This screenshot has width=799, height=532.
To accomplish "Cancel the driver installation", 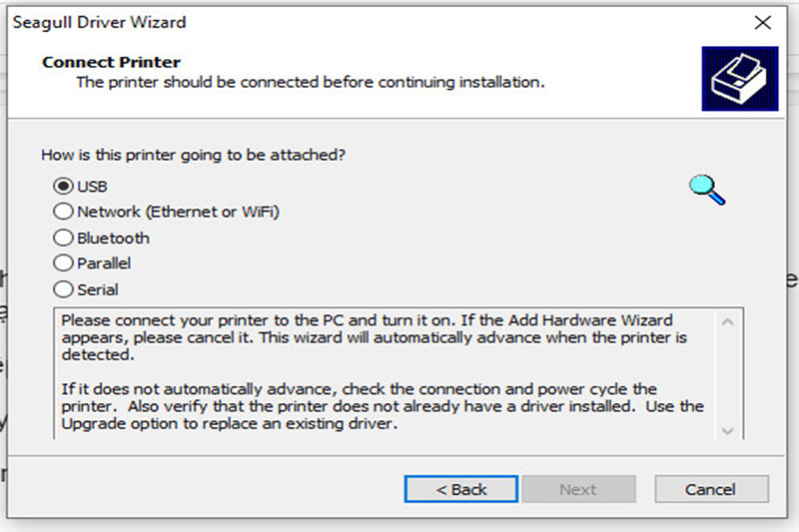I will [711, 489].
